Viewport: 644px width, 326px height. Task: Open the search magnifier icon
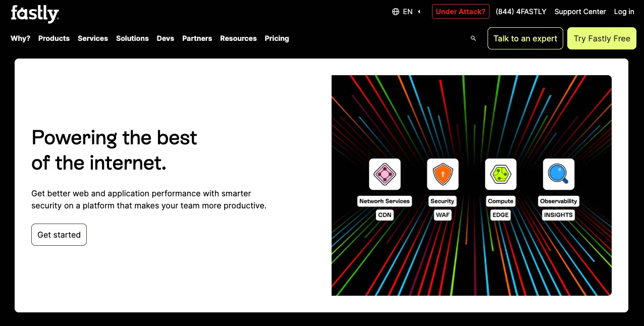(473, 38)
